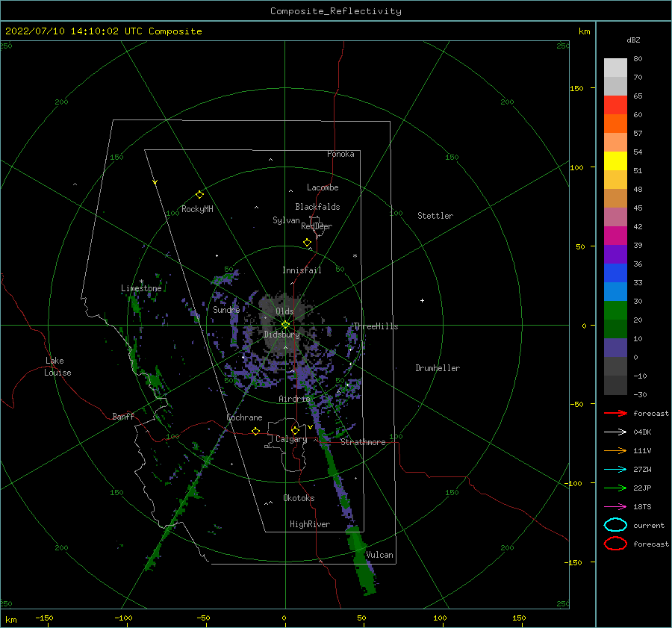Select the RedDeer city label
The width and height of the screenshot is (672, 628).
(x=317, y=226)
